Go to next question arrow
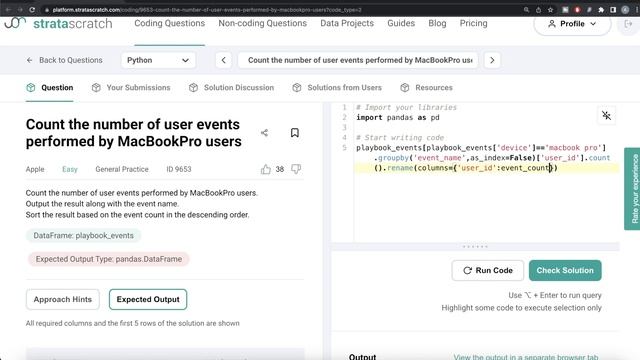 [492, 60]
